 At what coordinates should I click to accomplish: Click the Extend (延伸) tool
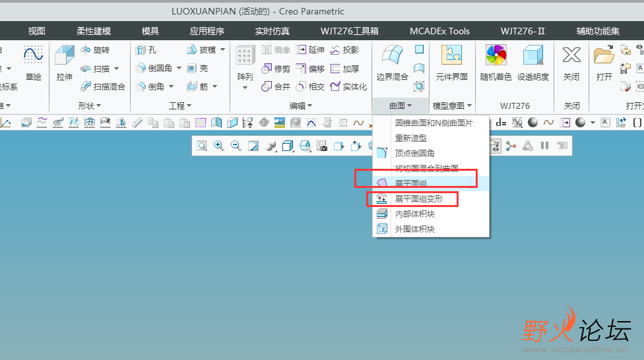[x=310, y=49]
